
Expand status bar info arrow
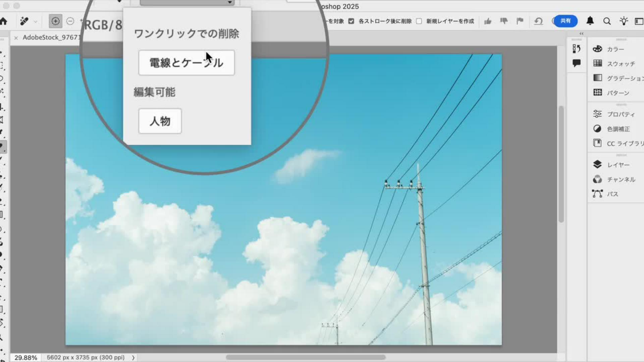click(x=133, y=358)
